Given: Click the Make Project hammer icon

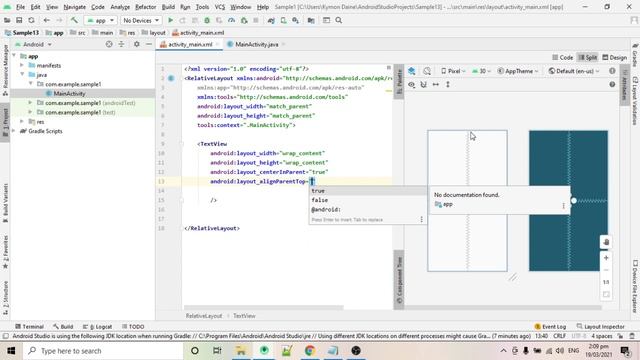Looking at the screenshot, I should coord(74,20).
